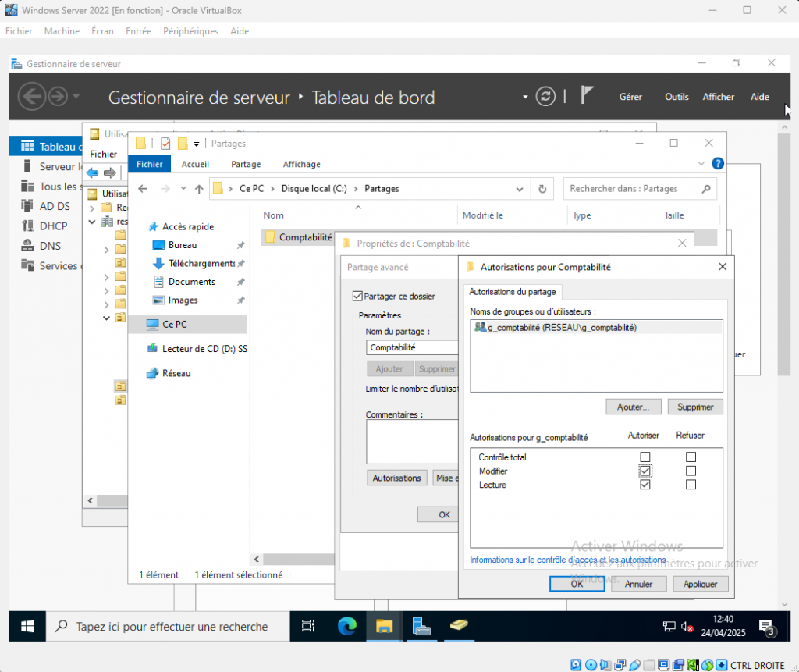Select Téléchargements in quick access
Screen dimensions: 799x672
(201, 264)
